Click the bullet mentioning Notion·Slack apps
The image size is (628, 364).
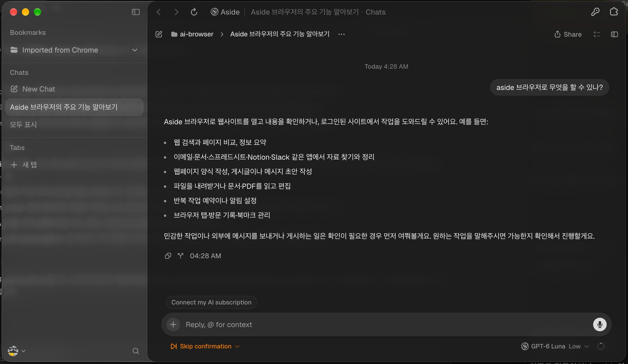pyautogui.click(x=274, y=157)
